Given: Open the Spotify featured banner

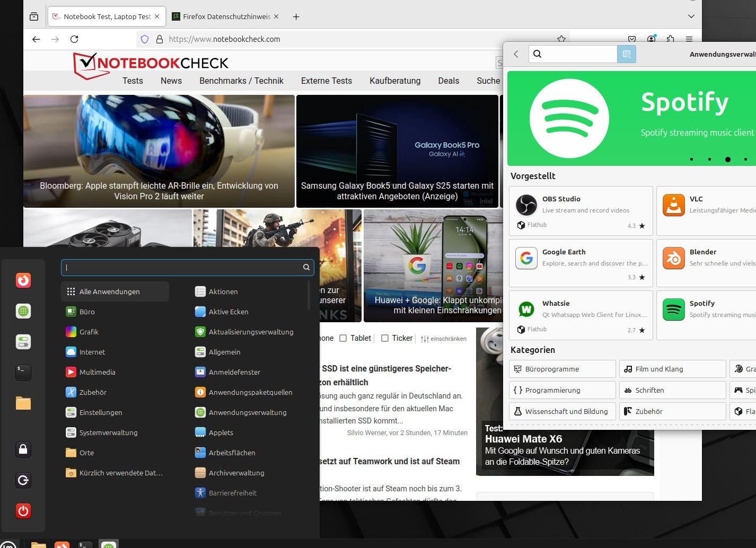Looking at the screenshot, I should pyautogui.click(x=631, y=119).
